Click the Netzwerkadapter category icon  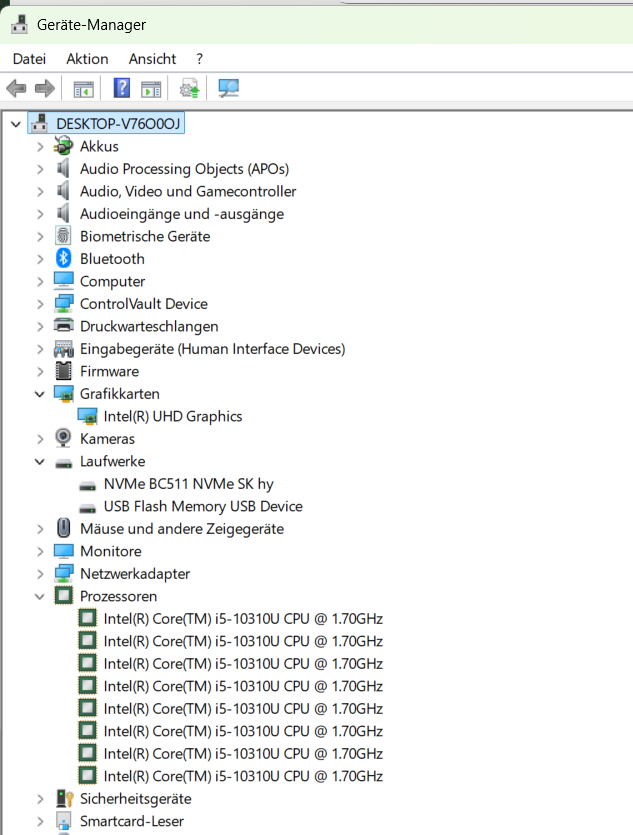coord(63,573)
